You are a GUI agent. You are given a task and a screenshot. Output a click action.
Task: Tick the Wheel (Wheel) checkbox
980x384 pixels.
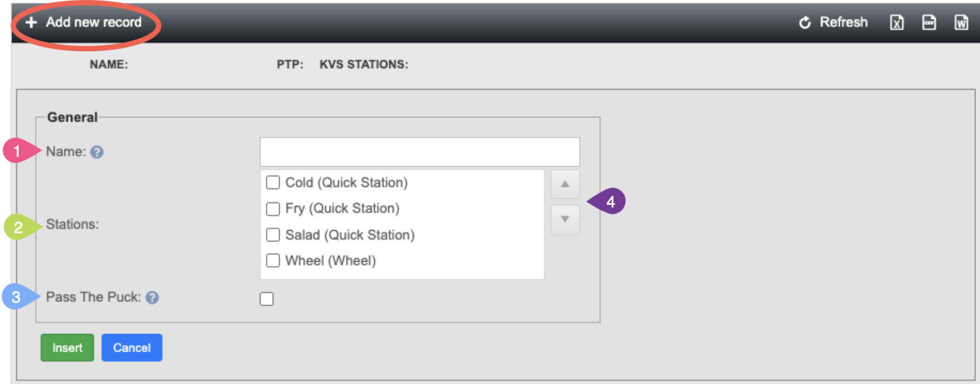pos(273,260)
